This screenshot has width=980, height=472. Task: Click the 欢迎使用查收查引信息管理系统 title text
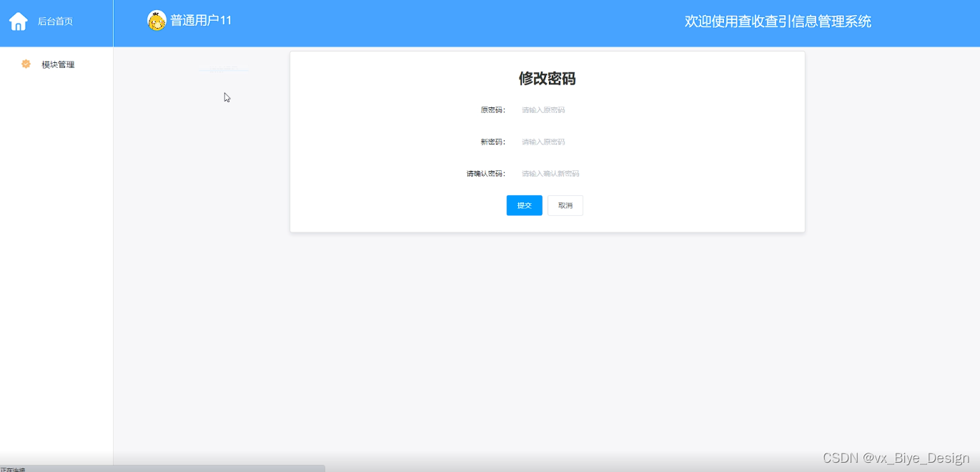778,21
